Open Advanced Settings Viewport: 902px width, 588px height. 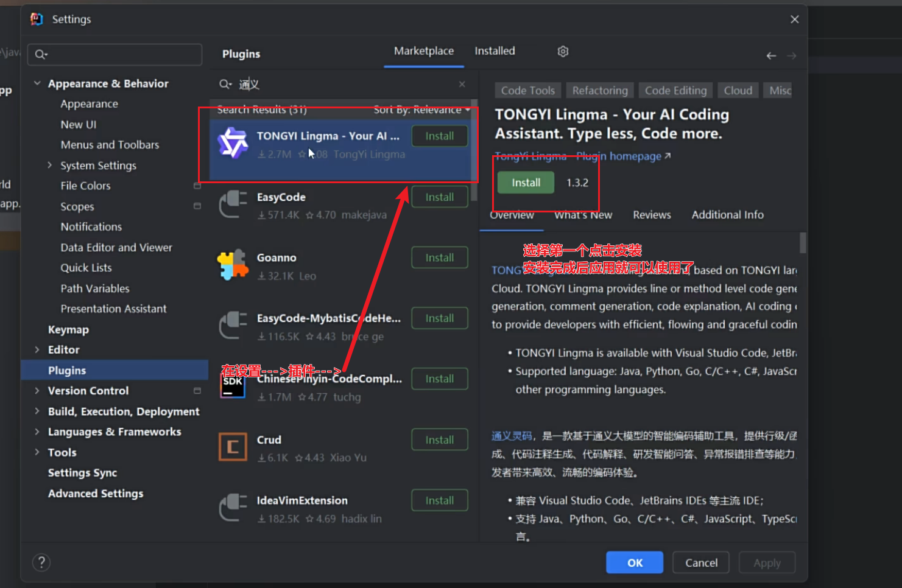(x=96, y=493)
